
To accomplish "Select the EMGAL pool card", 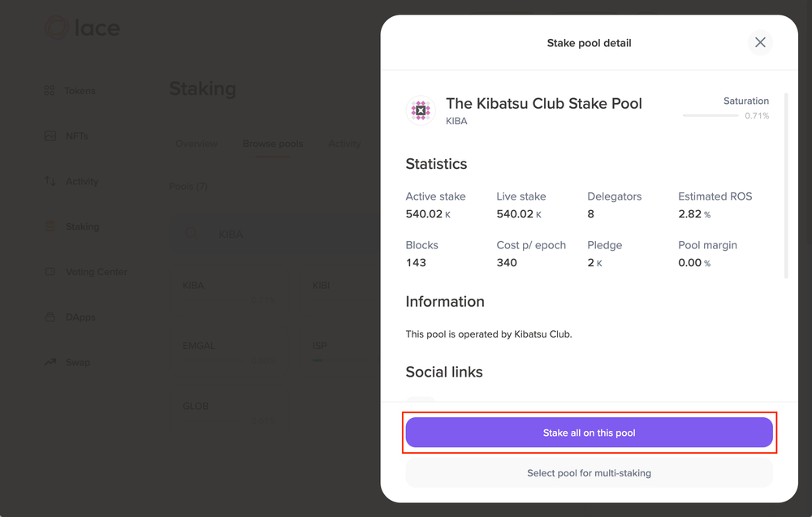I will point(229,351).
